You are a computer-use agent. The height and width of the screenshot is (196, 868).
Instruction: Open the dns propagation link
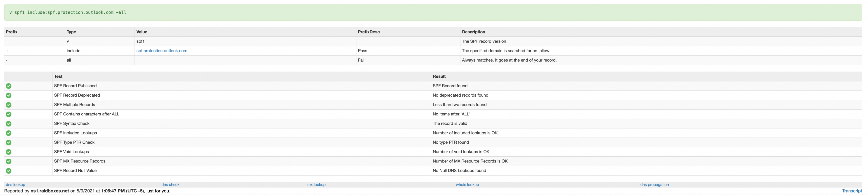point(654,185)
